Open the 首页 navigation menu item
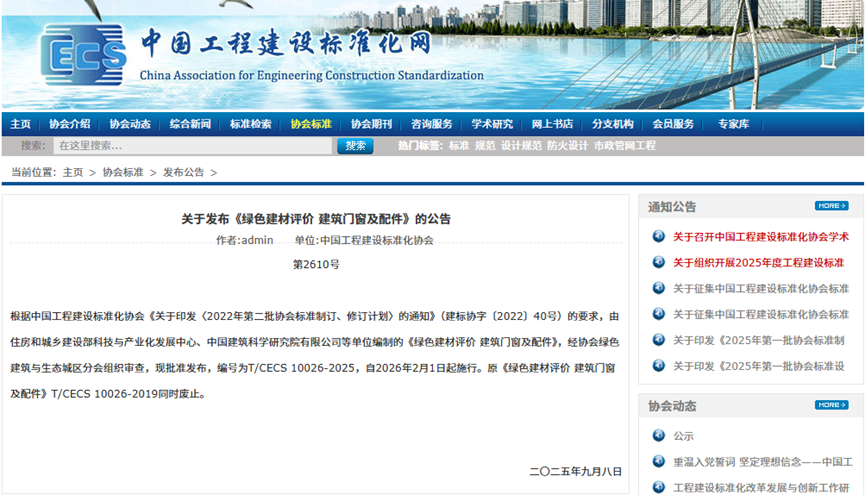Screen dimensions: 865x495 click(20, 124)
